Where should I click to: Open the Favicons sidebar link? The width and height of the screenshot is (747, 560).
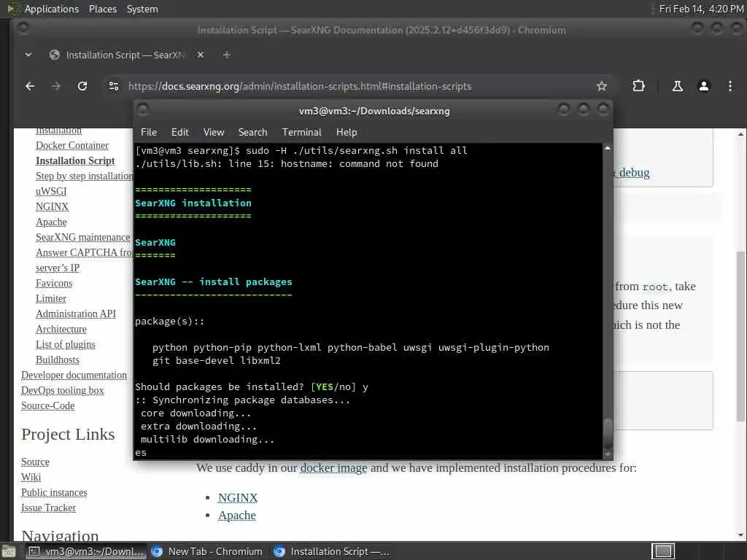pos(54,283)
